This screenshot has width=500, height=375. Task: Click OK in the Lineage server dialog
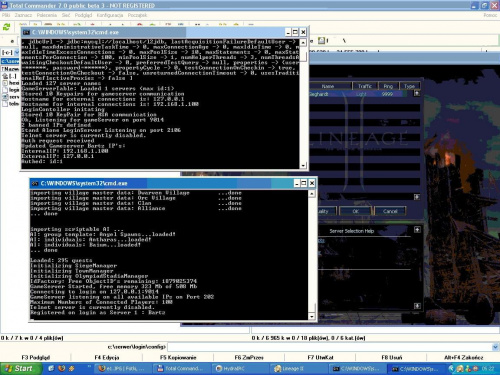(355, 211)
